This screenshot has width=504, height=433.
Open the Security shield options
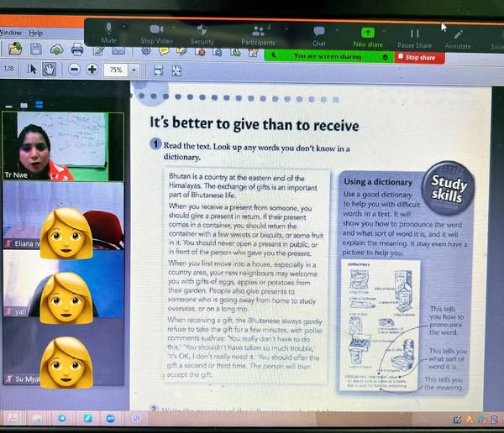click(202, 32)
